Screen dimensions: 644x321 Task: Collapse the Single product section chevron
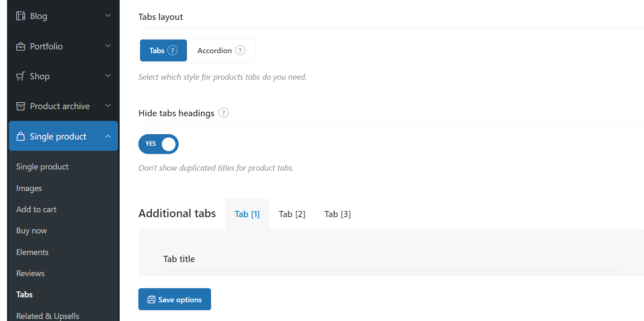pos(108,136)
